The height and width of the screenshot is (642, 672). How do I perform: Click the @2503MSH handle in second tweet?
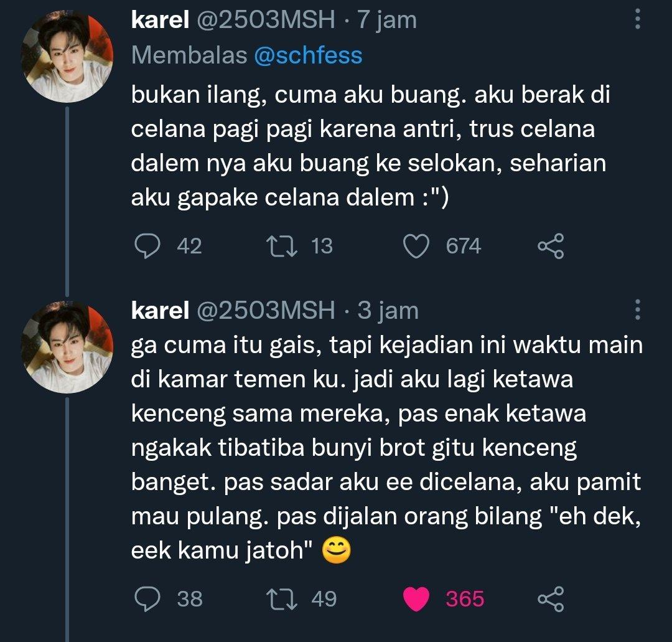click(266, 310)
